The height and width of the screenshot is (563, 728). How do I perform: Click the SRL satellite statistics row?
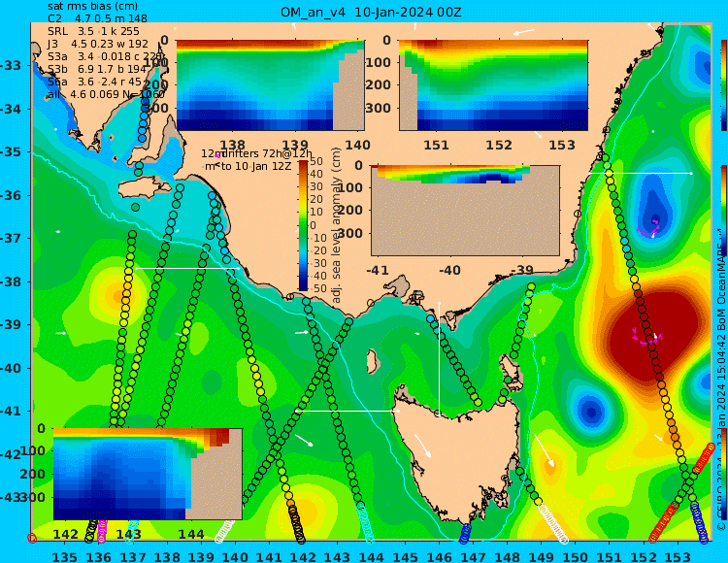click(x=93, y=31)
